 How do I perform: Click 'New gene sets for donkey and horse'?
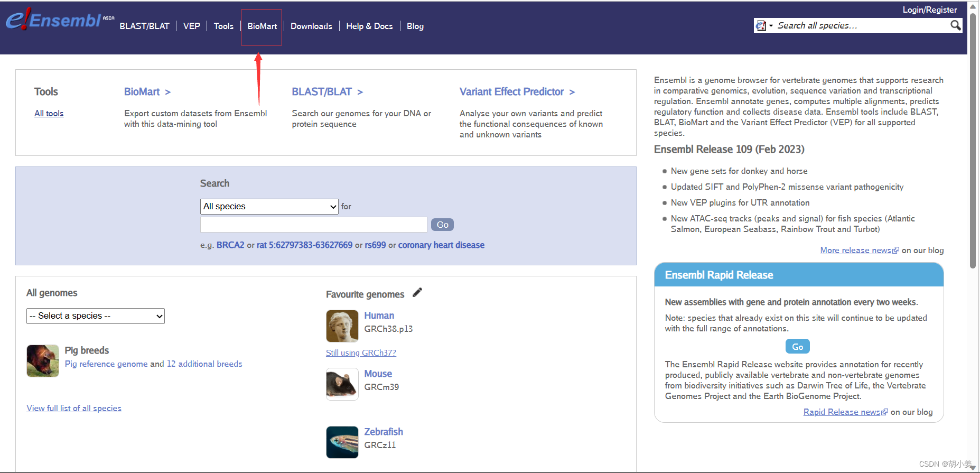(x=739, y=171)
